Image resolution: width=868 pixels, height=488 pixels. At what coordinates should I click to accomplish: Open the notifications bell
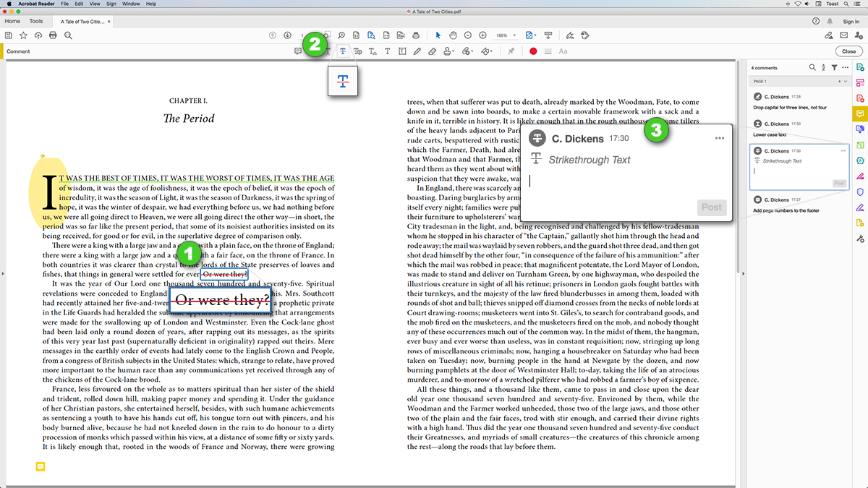pyautogui.click(x=830, y=22)
